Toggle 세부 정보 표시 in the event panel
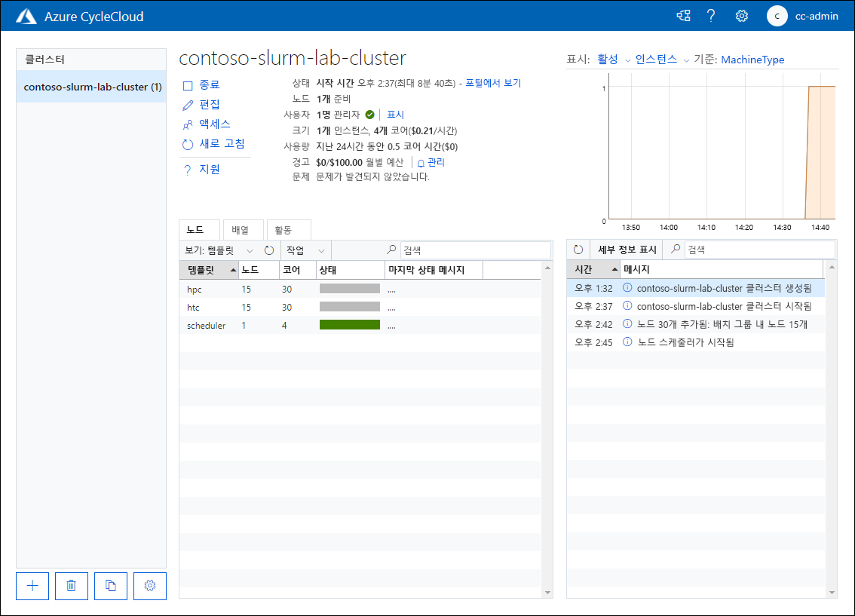 626,250
